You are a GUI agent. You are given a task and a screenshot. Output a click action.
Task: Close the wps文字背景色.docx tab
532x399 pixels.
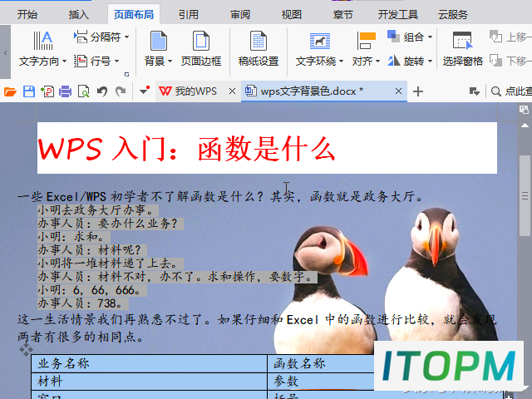point(399,91)
